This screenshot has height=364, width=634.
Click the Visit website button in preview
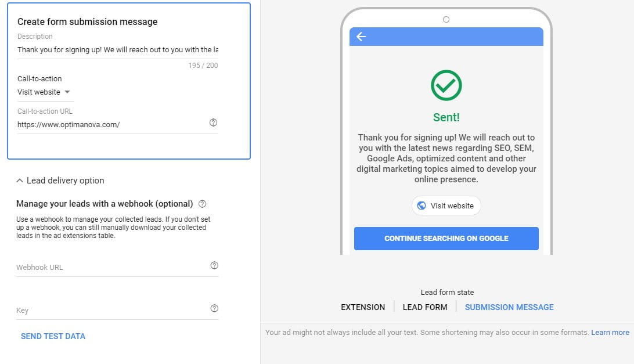point(446,206)
